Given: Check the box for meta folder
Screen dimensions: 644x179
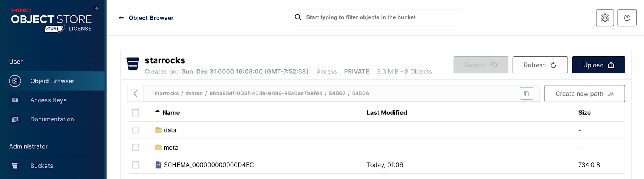Looking at the screenshot, I should (x=136, y=148).
